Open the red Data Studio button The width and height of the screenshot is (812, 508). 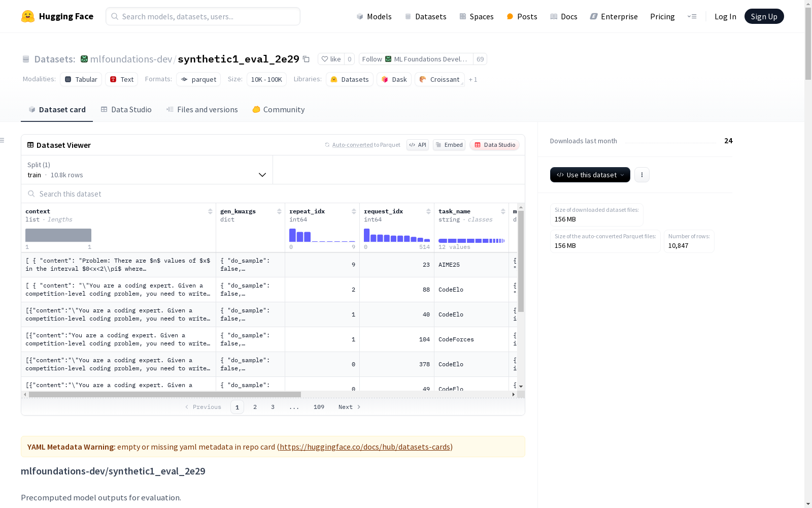(494, 145)
